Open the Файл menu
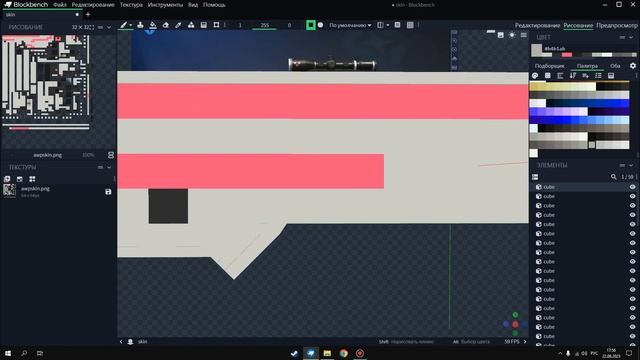This screenshot has width=640, height=360. (x=60, y=5)
